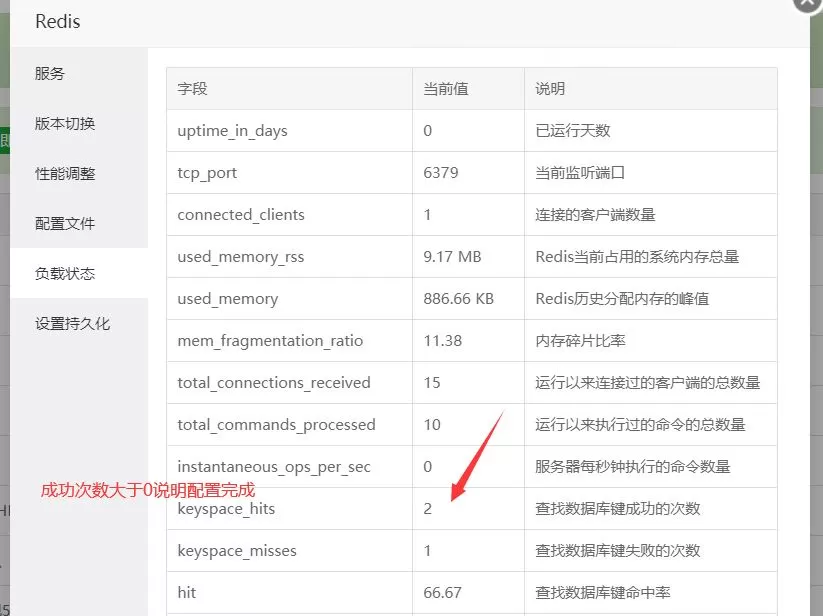Click the 已运行天数 description
Screen dimensions: 823x616
click(x=573, y=131)
